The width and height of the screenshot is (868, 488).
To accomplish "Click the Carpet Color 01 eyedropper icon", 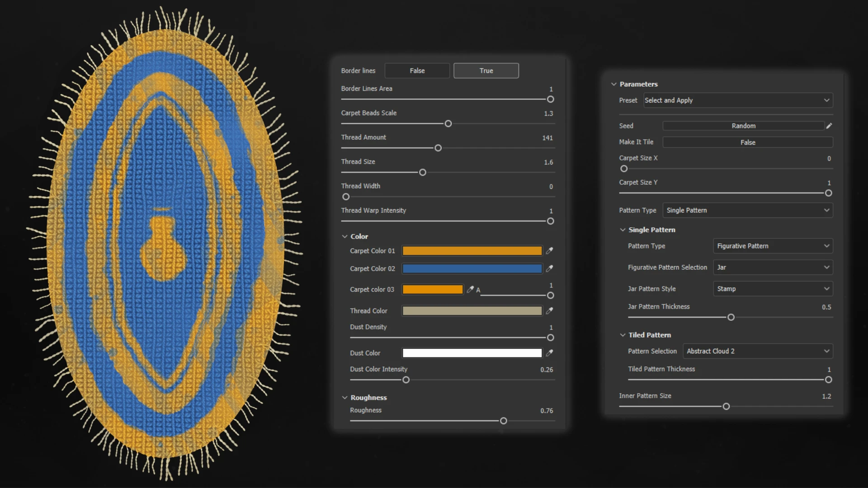I will click(549, 251).
